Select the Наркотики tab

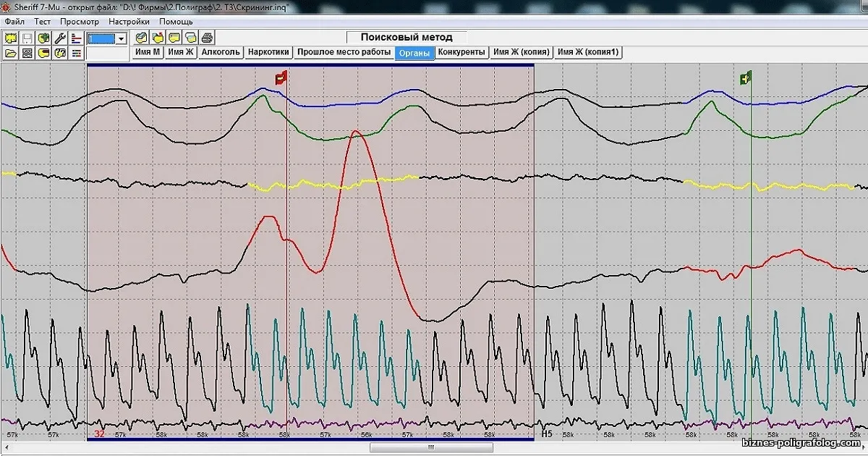tap(268, 52)
